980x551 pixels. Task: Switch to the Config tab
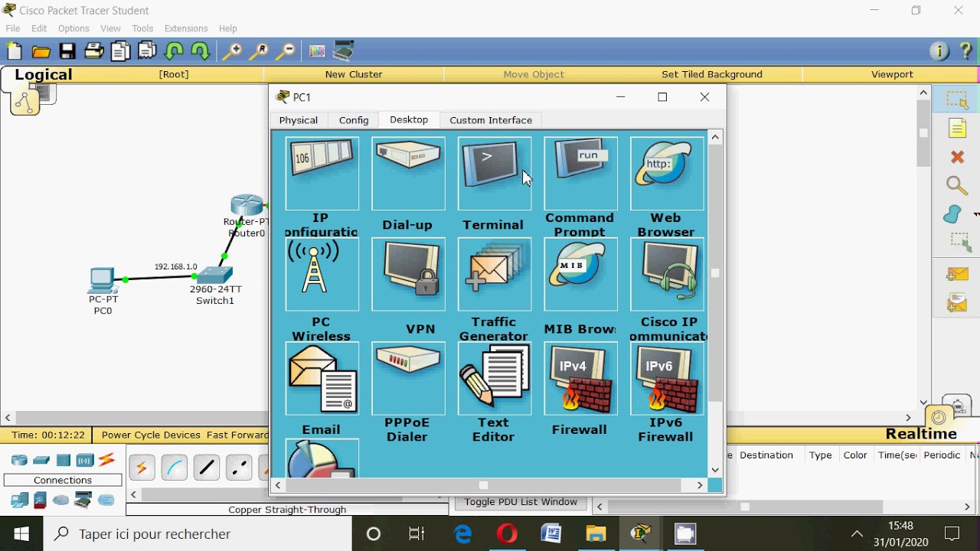click(x=354, y=120)
